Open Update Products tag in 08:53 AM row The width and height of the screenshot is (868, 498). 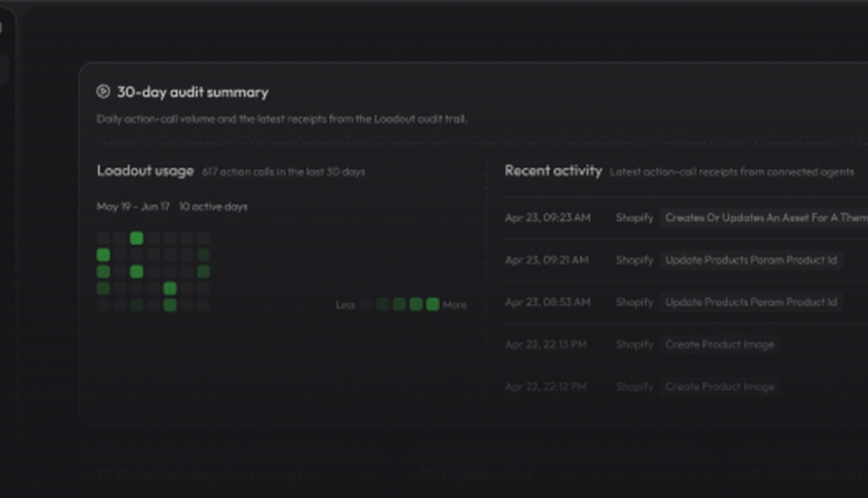(x=751, y=302)
